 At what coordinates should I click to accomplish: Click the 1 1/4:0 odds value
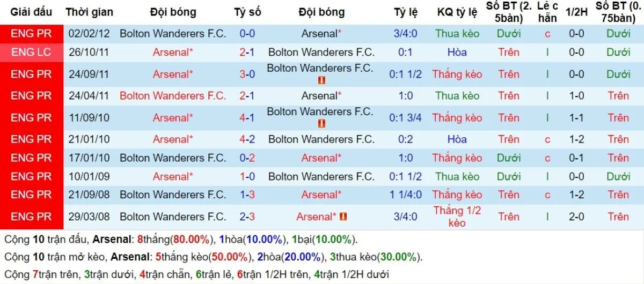coord(406,195)
